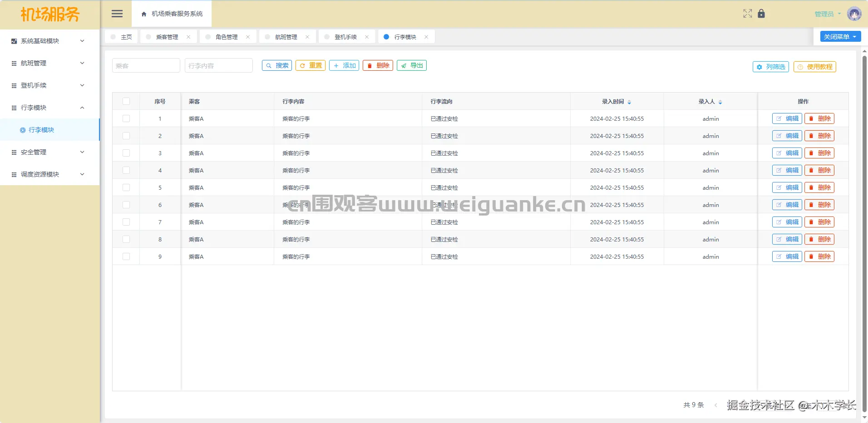Click the fullscreen expand icon

(x=748, y=14)
